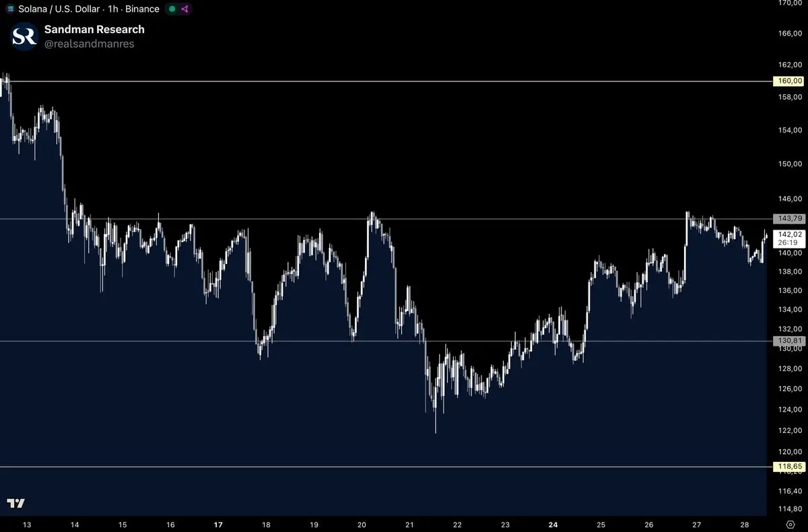The image size is (808, 532).
Task: Click date 16 on time axis
Action: [170, 525]
